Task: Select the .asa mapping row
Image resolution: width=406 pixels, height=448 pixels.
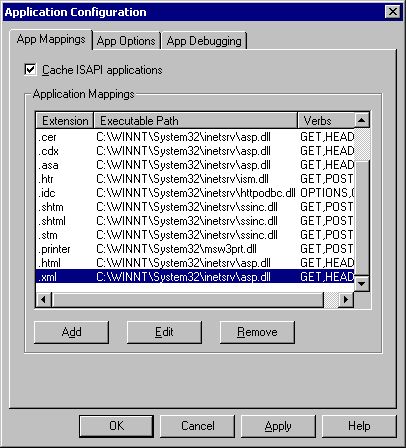Action: tap(195, 165)
